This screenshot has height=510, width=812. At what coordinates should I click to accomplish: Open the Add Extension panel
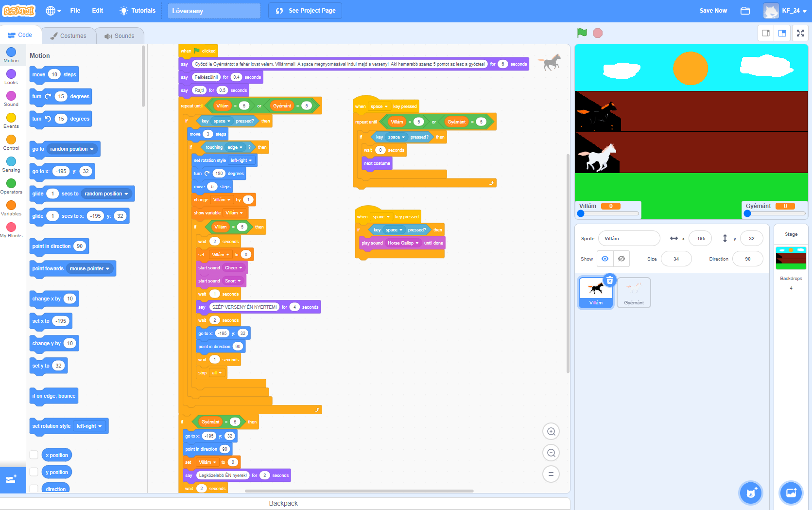(11, 480)
